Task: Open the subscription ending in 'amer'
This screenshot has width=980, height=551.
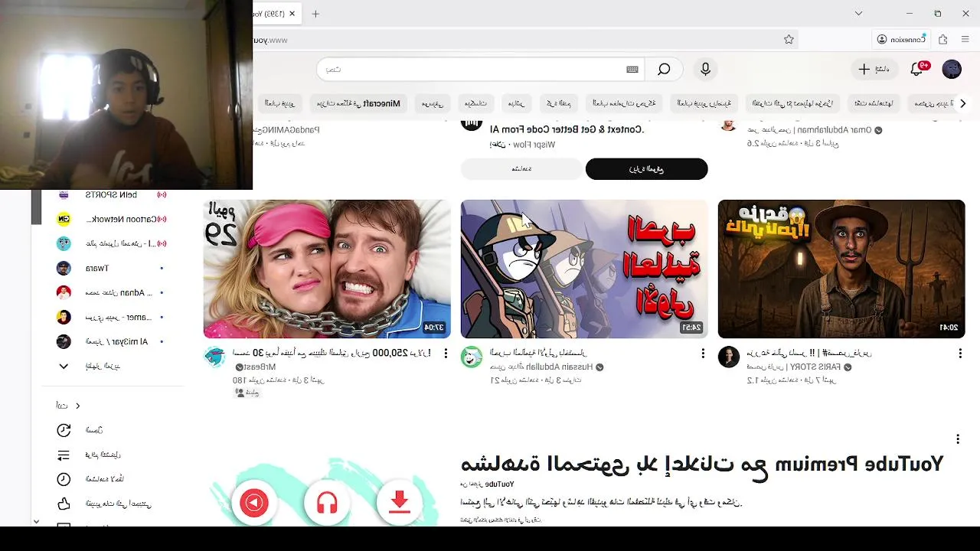Action: 112,317
